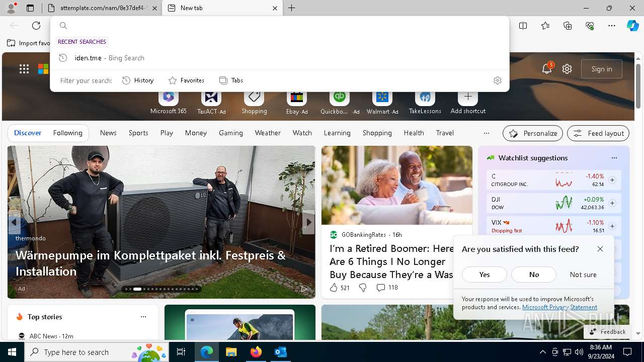The width and height of the screenshot is (644, 362).
Task: Open address bar search settings gear
Action: [498, 80]
